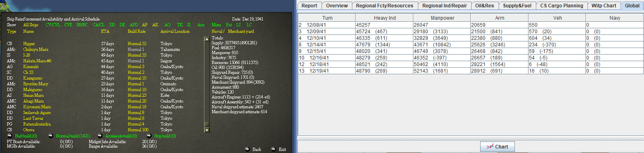The width and height of the screenshot is (644, 153).
Task: Select the Global tab
Action: tap(632, 6)
